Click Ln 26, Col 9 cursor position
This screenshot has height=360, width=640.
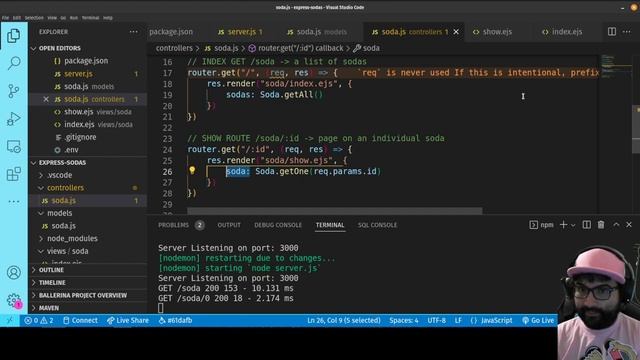click(x=344, y=320)
